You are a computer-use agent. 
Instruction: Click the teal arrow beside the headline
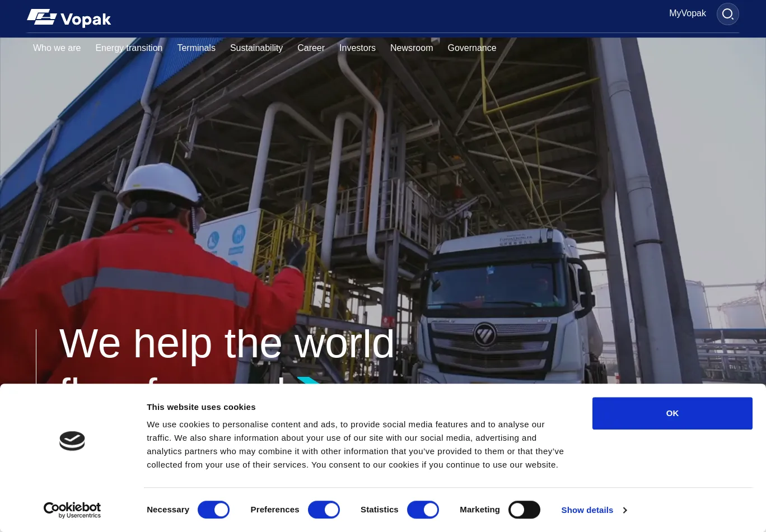309,380
